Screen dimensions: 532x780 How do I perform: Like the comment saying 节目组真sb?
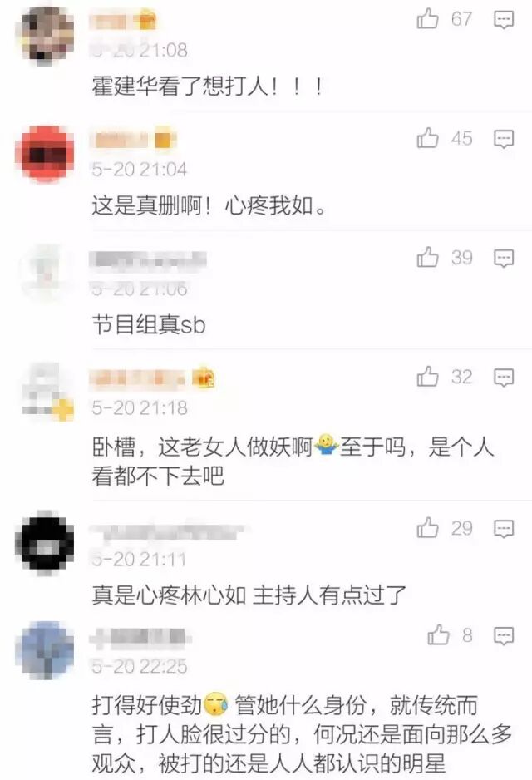[427, 258]
